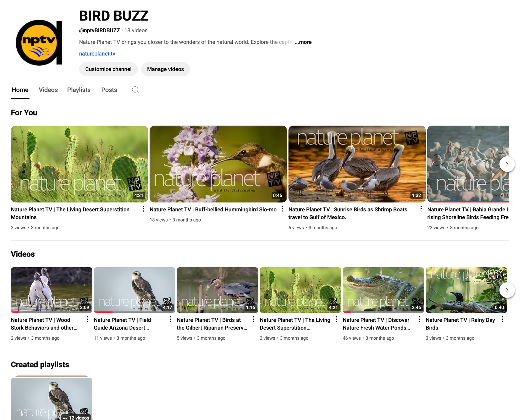Viewport: 525px width, 420px height.
Task: Open Field Guide Arizona Desert video title
Action: (x=122, y=324)
